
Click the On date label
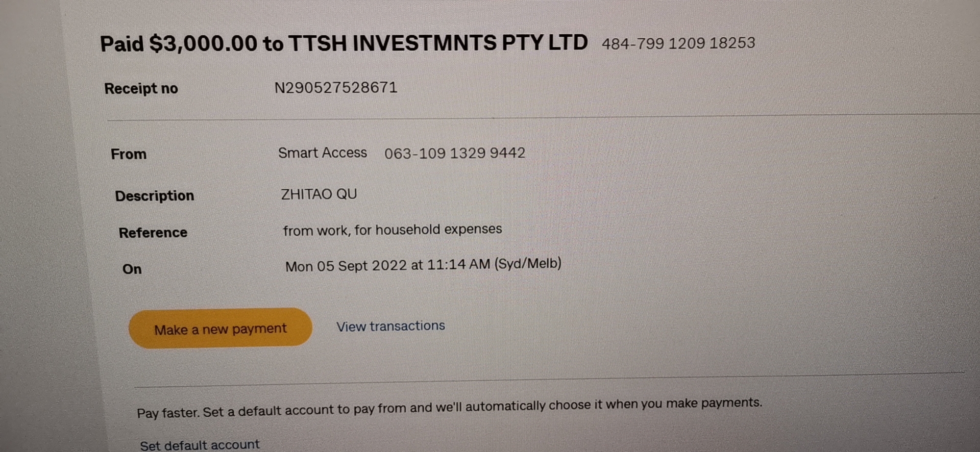tap(132, 269)
